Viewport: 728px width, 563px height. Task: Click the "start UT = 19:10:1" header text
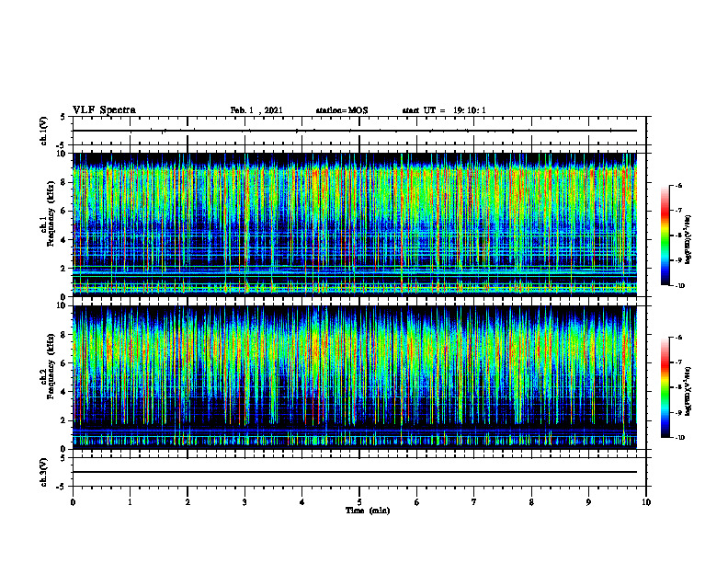click(444, 110)
